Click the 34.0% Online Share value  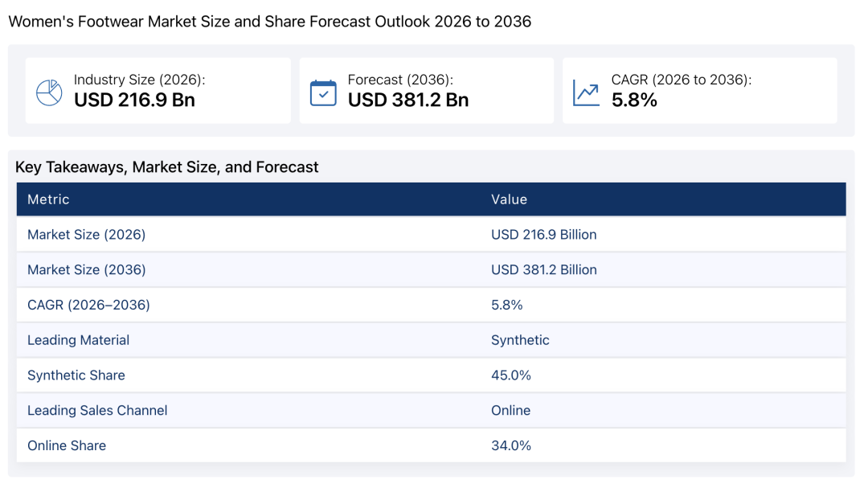pyautogui.click(x=511, y=446)
